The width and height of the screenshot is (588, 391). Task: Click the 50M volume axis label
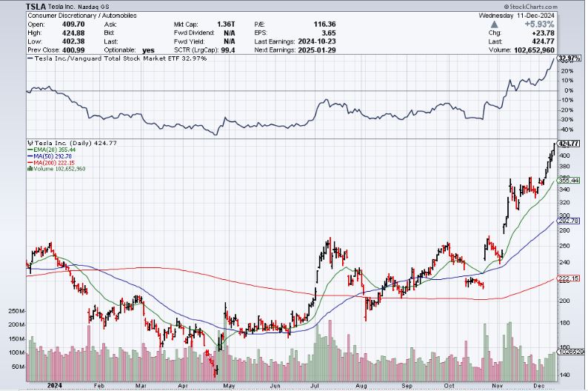[x=19, y=367]
